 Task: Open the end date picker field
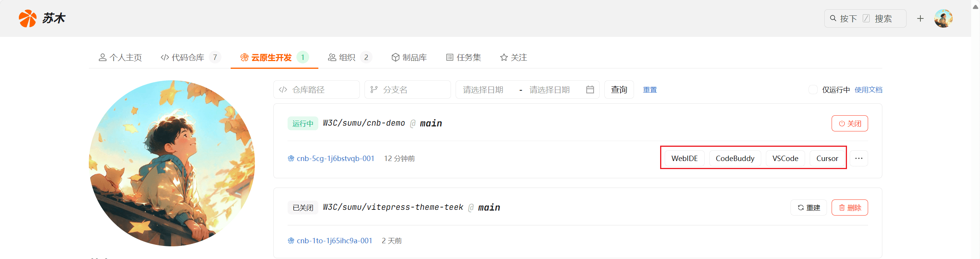[x=549, y=90]
